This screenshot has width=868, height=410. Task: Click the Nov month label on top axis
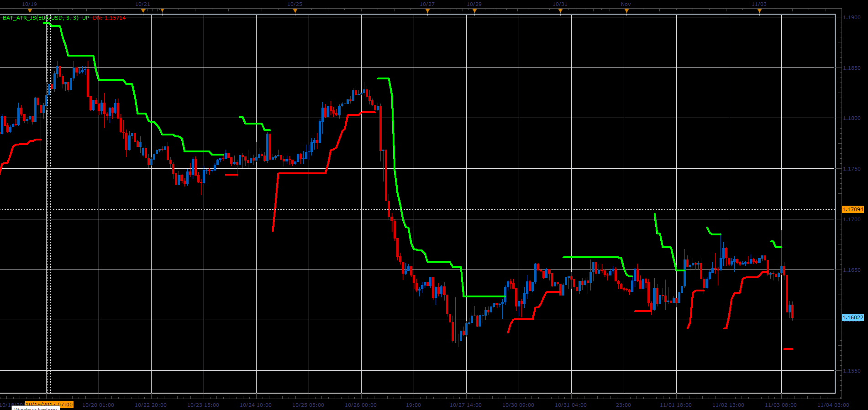626,4
